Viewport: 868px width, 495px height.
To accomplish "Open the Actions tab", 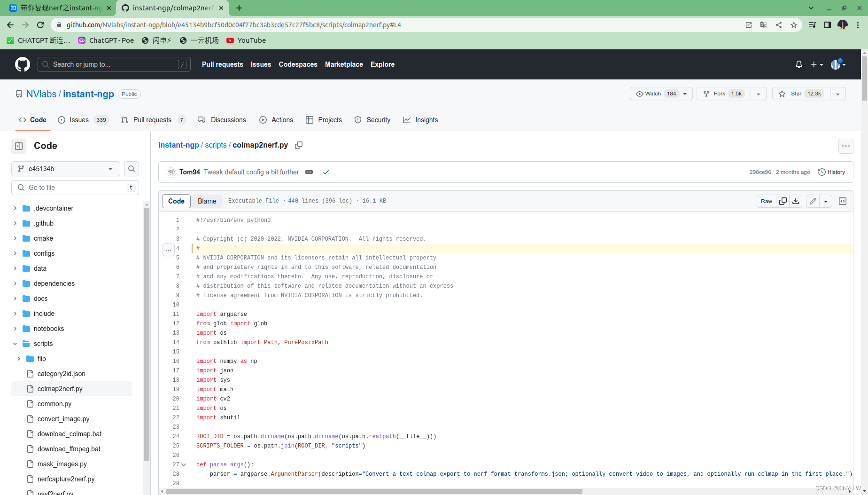I will [276, 120].
